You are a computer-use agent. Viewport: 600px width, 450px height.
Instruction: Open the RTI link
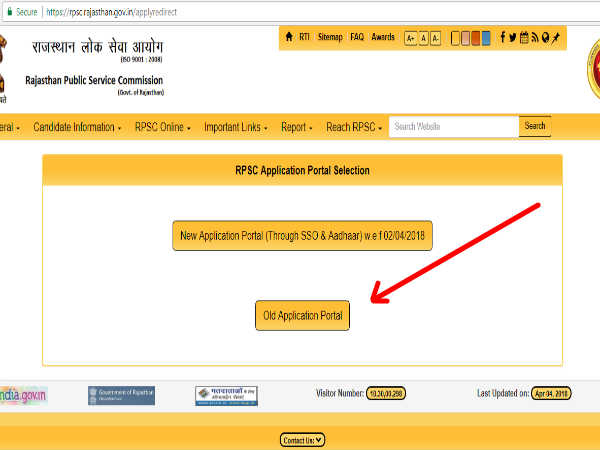point(304,37)
